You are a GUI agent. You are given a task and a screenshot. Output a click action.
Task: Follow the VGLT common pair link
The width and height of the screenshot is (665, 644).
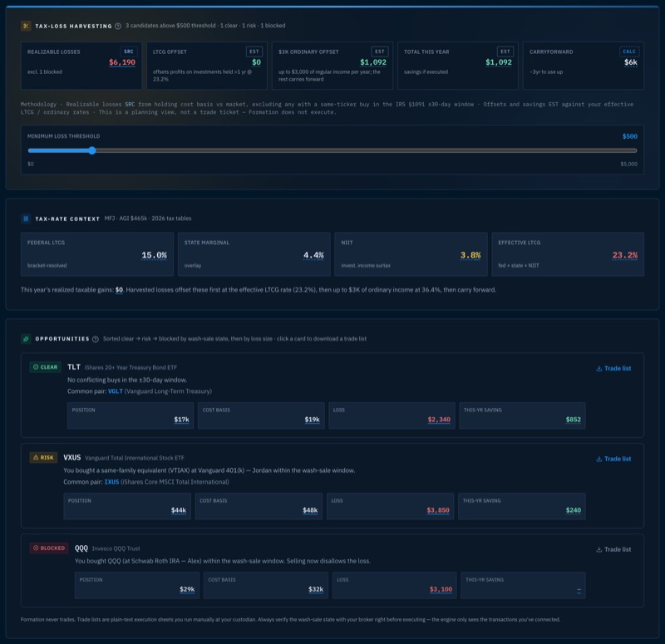pos(116,391)
